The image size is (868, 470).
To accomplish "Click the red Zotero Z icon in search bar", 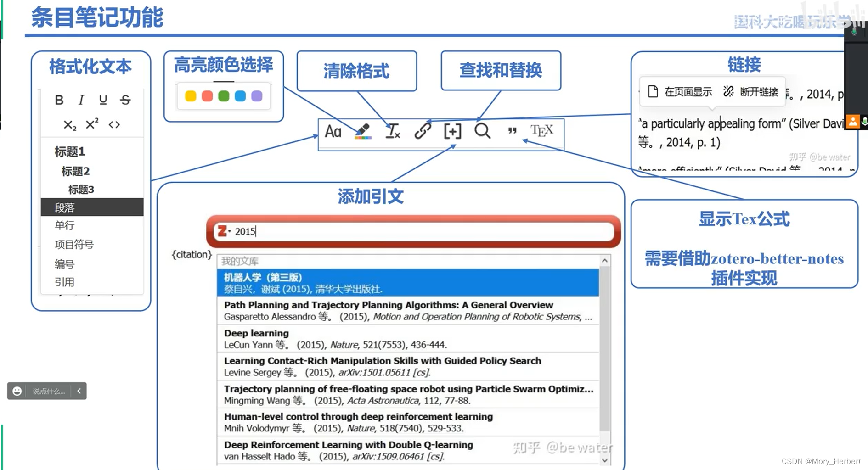I will [x=222, y=231].
